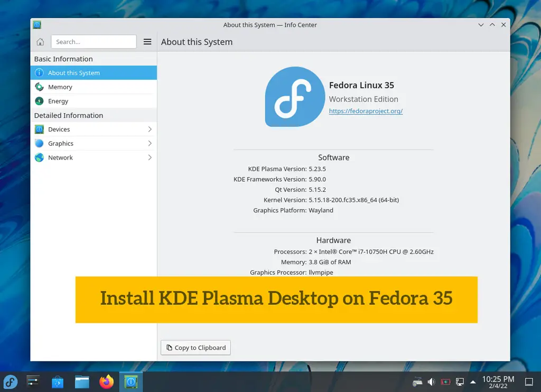Click the show desktop button
This screenshot has width=541, height=392.
pyautogui.click(x=529, y=381)
